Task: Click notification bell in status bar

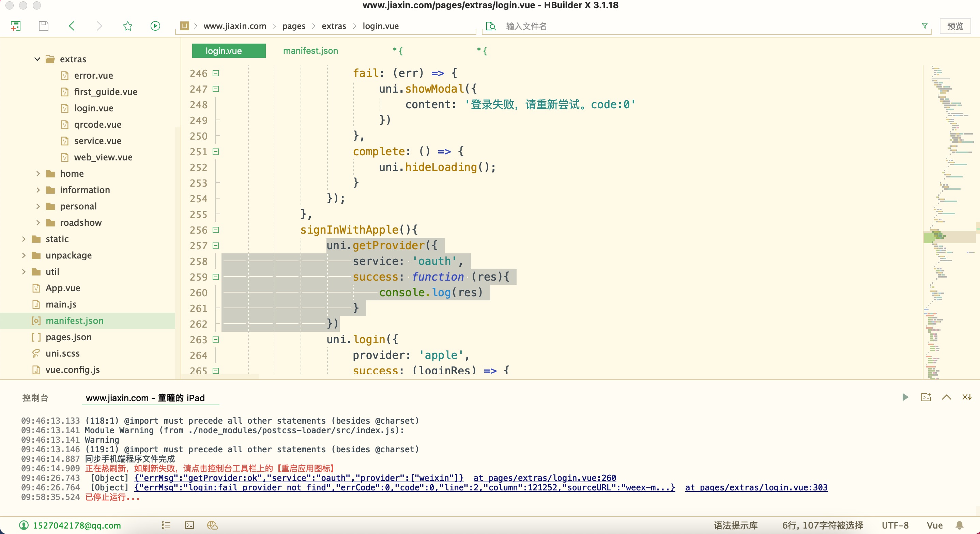Action: [960, 525]
